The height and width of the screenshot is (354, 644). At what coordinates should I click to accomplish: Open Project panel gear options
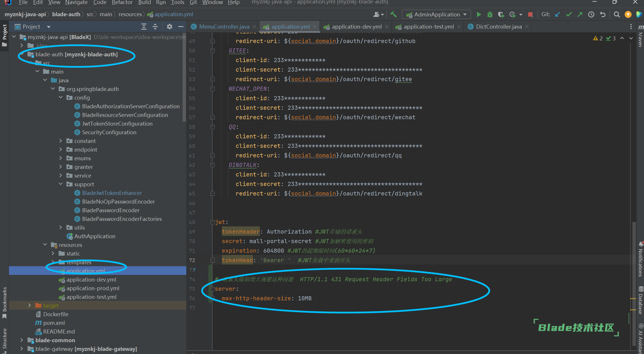pyautogui.click(x=170, y=27)
